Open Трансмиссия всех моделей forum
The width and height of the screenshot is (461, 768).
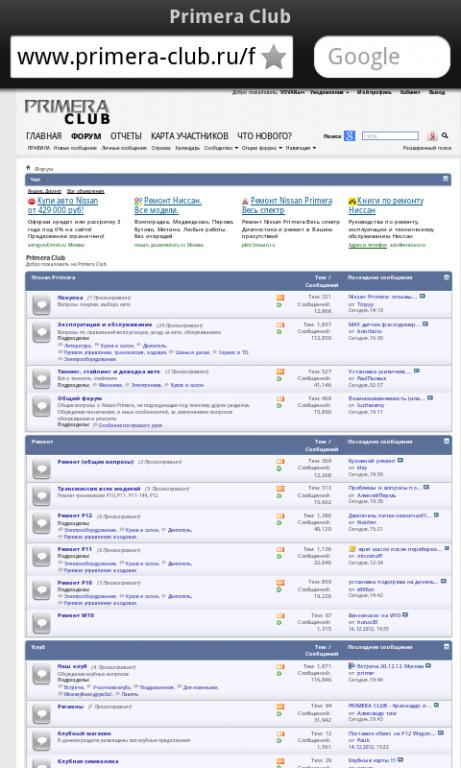click(99, 489)
